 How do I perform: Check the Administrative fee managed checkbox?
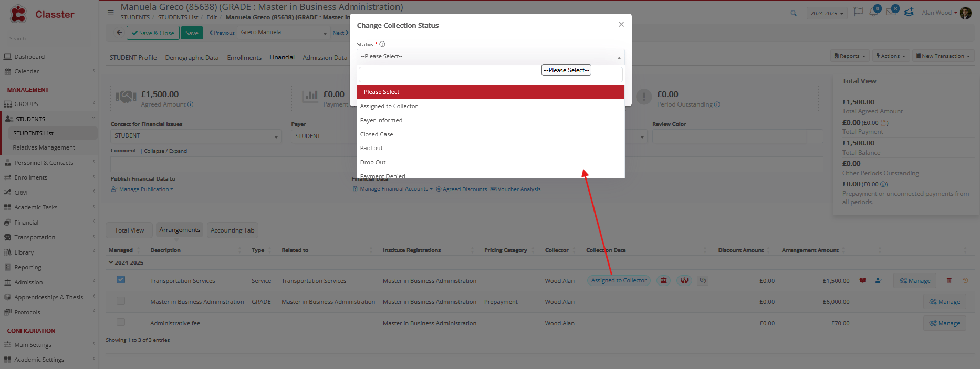pyautogui.click(x=121, y=322)
